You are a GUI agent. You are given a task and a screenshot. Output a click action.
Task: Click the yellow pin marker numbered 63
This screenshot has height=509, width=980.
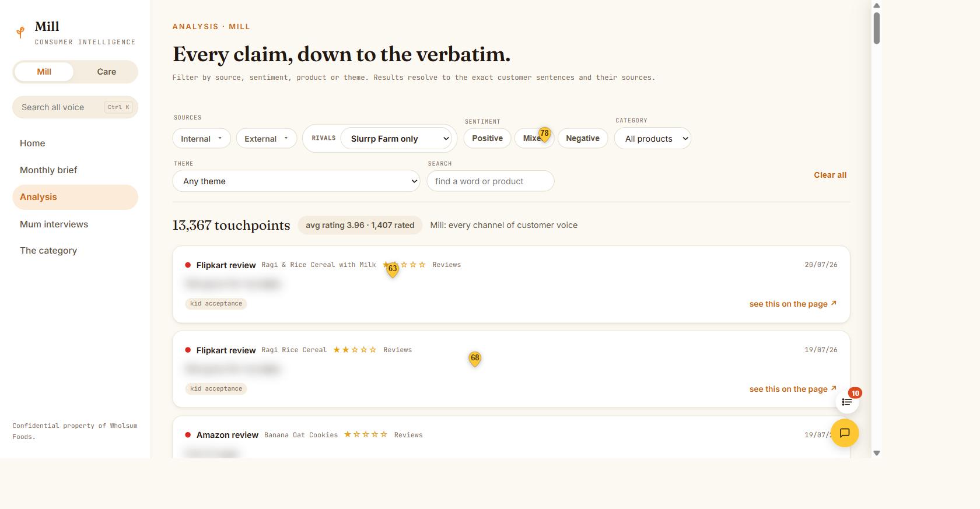[393, 269]
